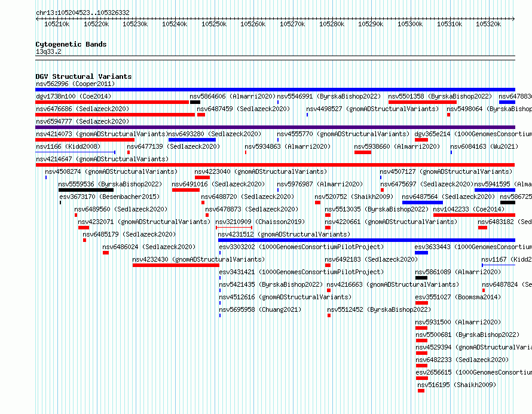Click the black nsv5861089 variant bar

click(x=421, y=278)
